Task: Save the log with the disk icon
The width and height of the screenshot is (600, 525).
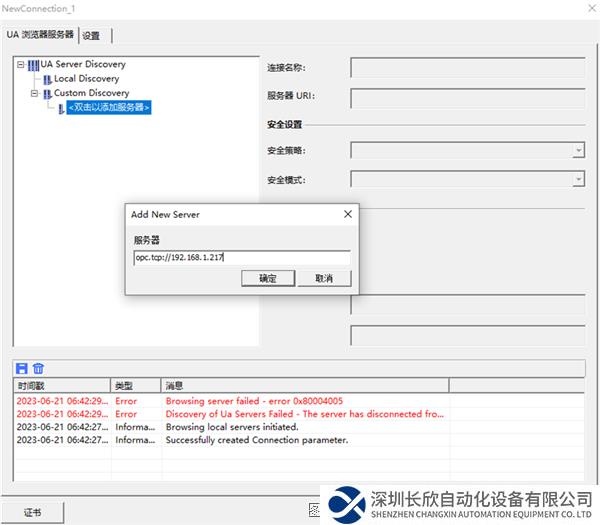Action: [x=22, y=369]
